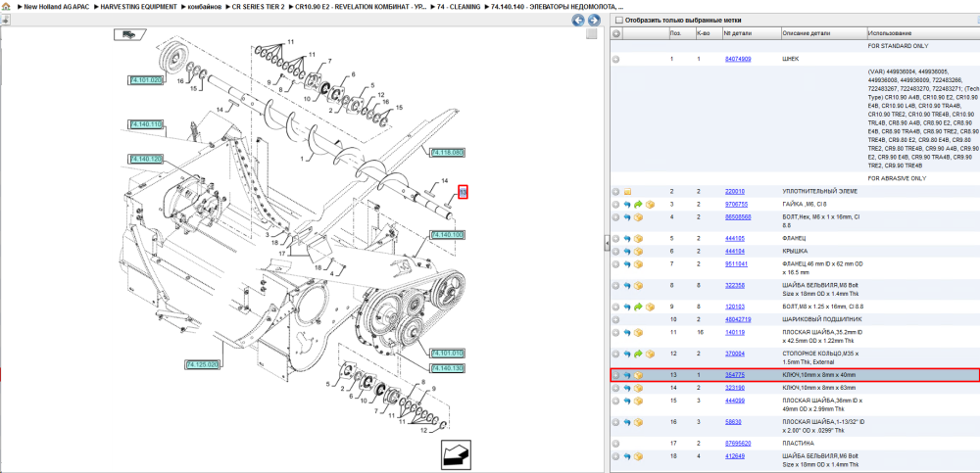The image size is (980, 473).
Task: Click box icon on part 322358 row
Action: pyautogui.click(x=639, y=286)
